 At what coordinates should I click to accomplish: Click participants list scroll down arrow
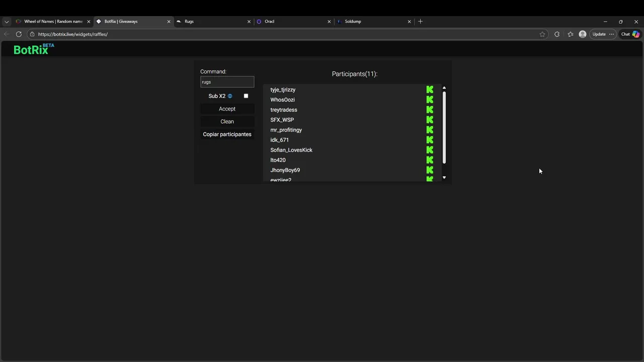click(444, 177)
